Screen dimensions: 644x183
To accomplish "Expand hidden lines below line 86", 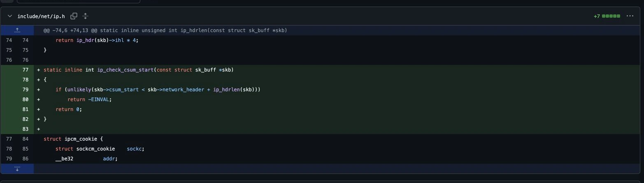I will [17, 169].
